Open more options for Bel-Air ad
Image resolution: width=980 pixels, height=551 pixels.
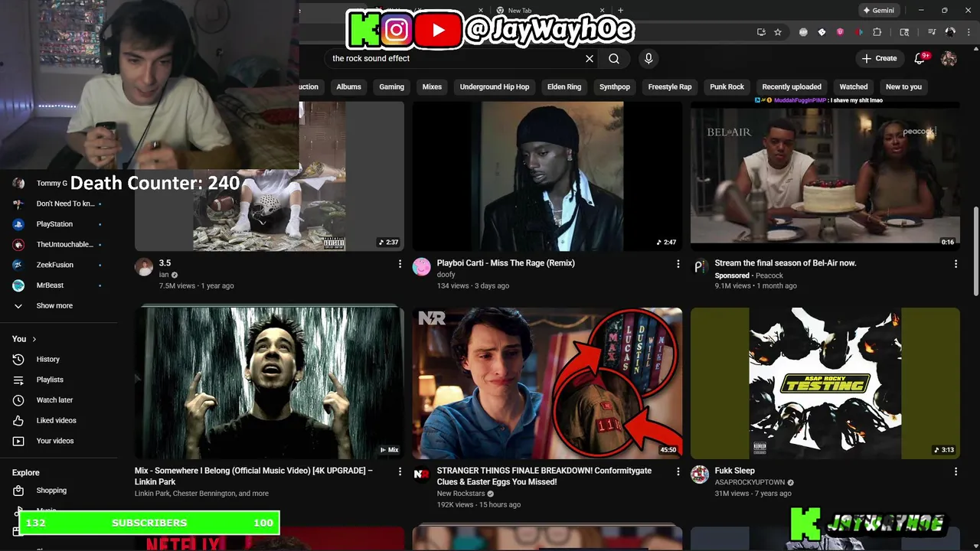pos(955,264)
